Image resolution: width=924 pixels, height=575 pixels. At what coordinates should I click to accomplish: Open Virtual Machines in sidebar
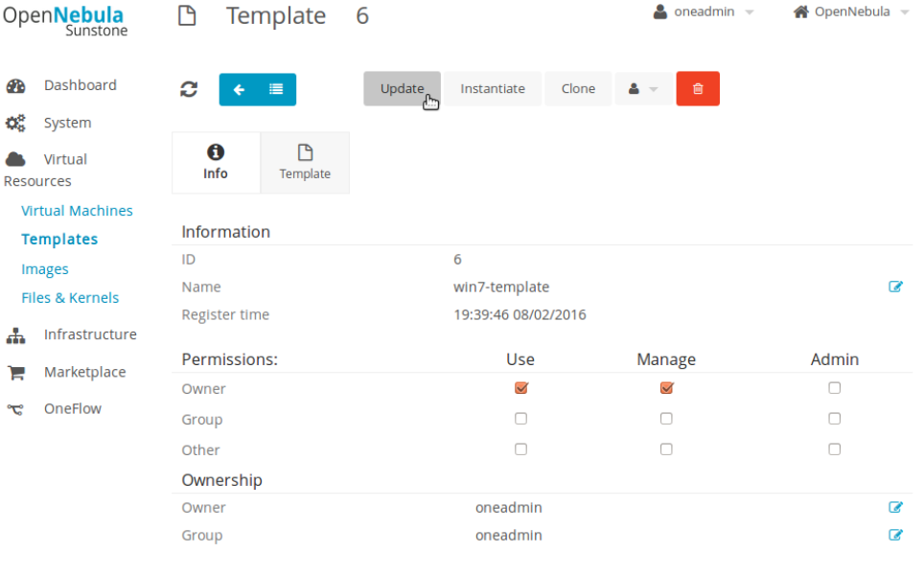(77, 211)
